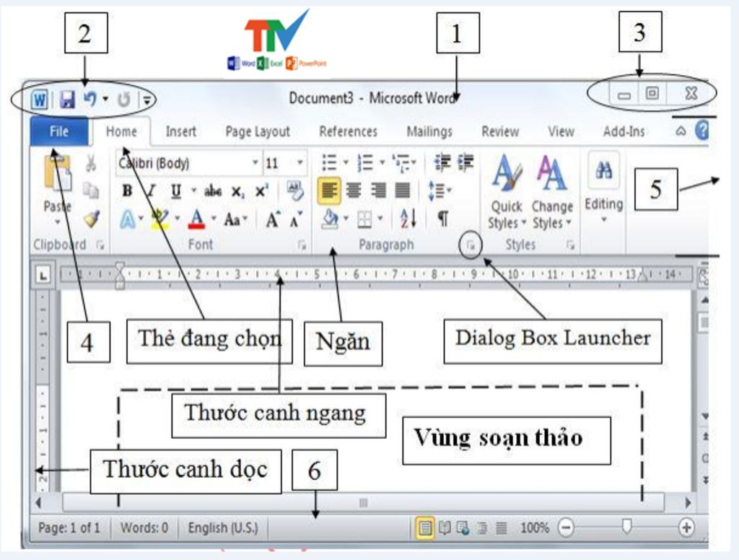Toggle Subscript formatting
Screen dimensions: 739x560
click(238, 191)
